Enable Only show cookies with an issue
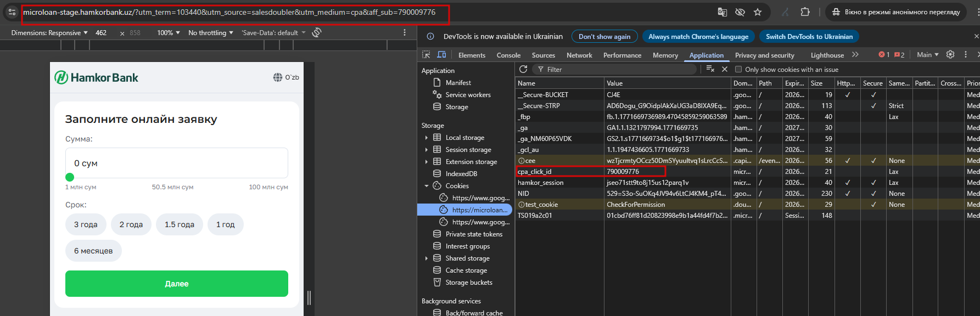Viewport: 980px width, 316px height. tap(738, 70)
